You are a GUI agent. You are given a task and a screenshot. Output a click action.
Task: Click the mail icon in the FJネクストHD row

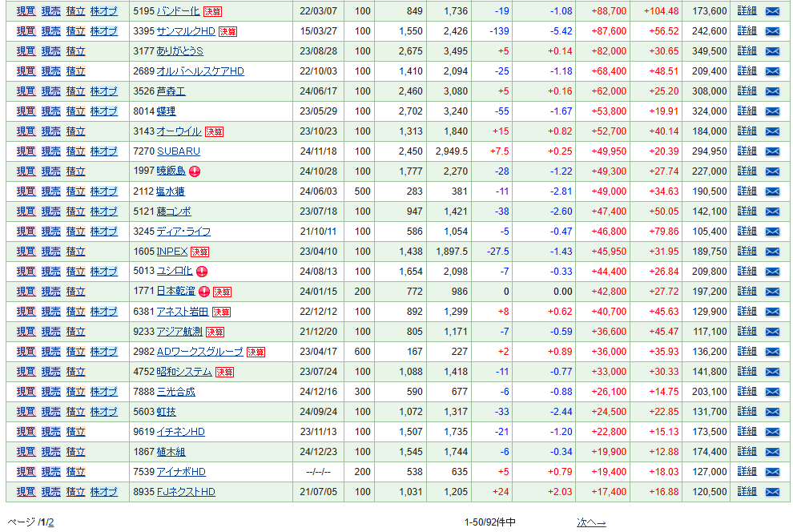(x=772, y=492)
